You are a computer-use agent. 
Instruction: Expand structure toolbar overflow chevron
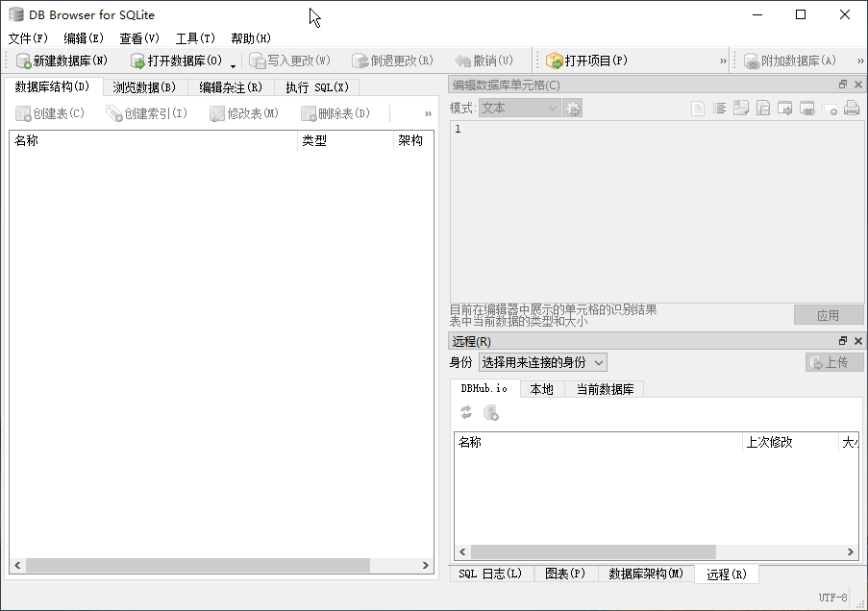pos(428,113)
